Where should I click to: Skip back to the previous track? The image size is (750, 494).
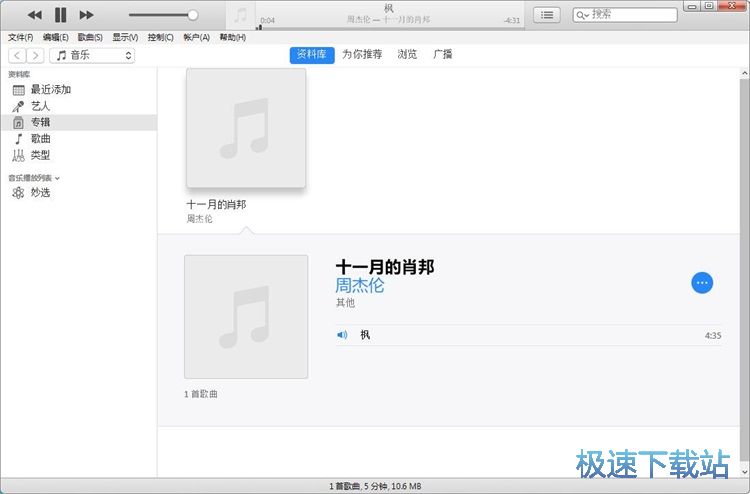click(x=34, y=15)
